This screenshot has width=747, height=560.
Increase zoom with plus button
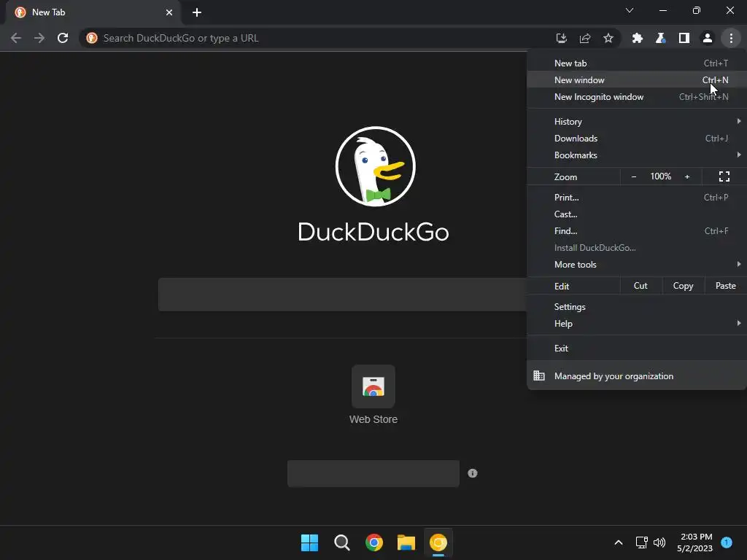[x=687, y=176]
